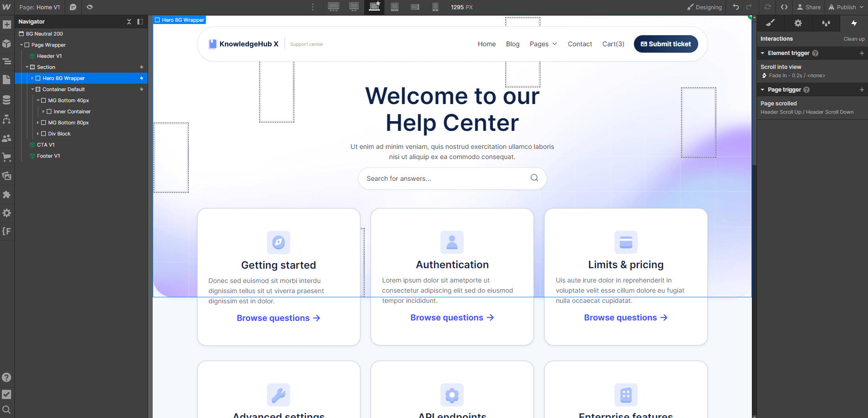Open the Ecommerce panel

coord(7,157)
